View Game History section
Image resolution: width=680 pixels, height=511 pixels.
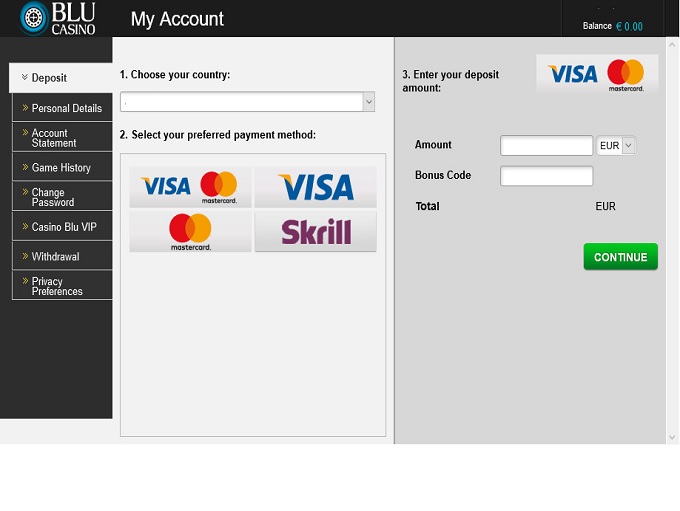tap(61, 168)
